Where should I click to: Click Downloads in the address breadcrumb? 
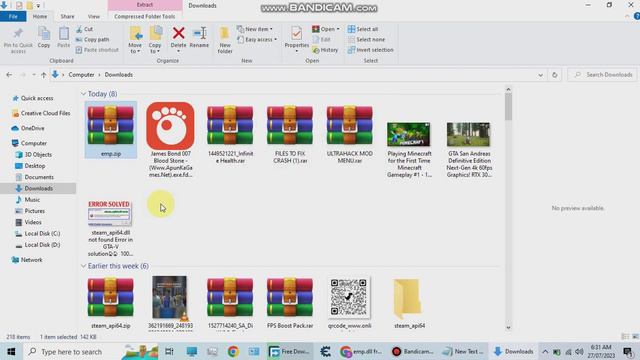tap(118, 75)
